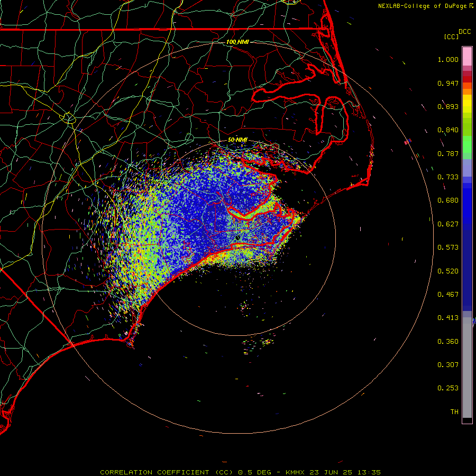This screenshot has width=476, height=476.
Task: Click the TH threshold label
Action: click(454, 412)
